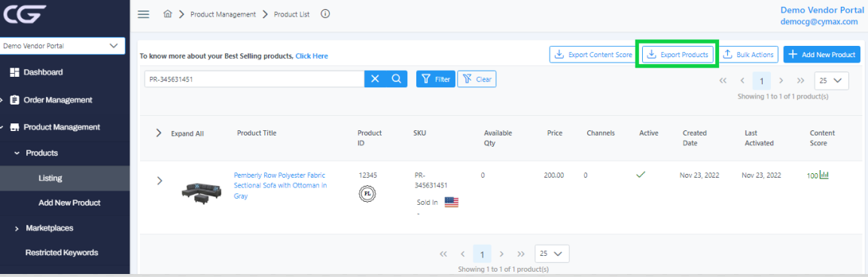Viewport: 868px width, 277px height.
Task: Click the Filter button
Action: (436, 79)
